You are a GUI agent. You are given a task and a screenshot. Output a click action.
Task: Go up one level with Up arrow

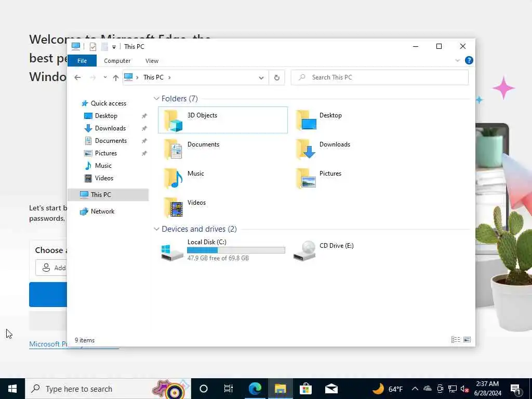pyautogui.click(x=116, y=78)
